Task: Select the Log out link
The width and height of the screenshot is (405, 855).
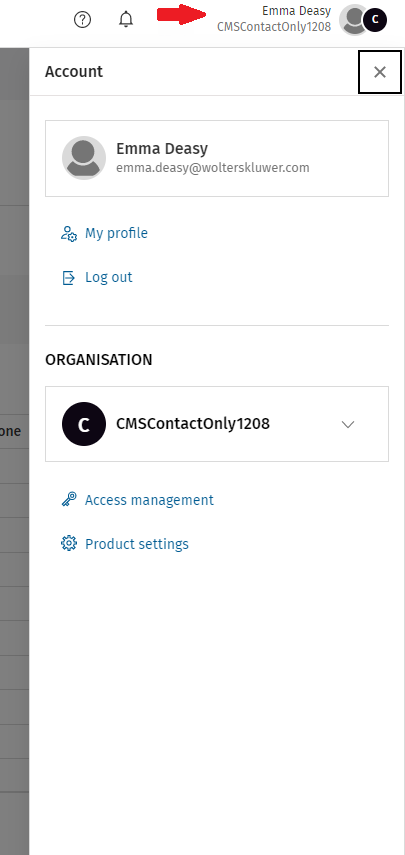Action: [x=108, y=277]
